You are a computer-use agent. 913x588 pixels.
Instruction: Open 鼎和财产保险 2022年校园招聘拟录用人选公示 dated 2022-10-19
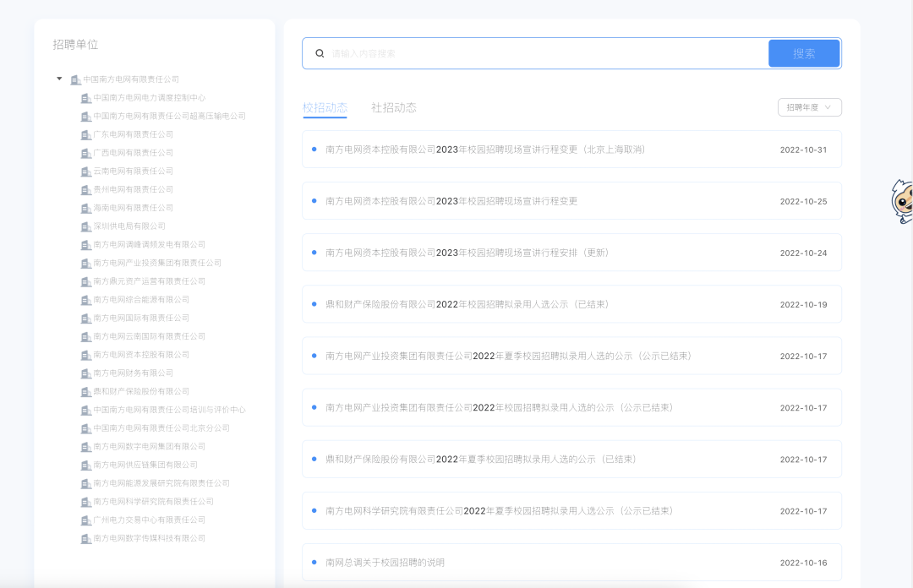[x=571, y=304]
